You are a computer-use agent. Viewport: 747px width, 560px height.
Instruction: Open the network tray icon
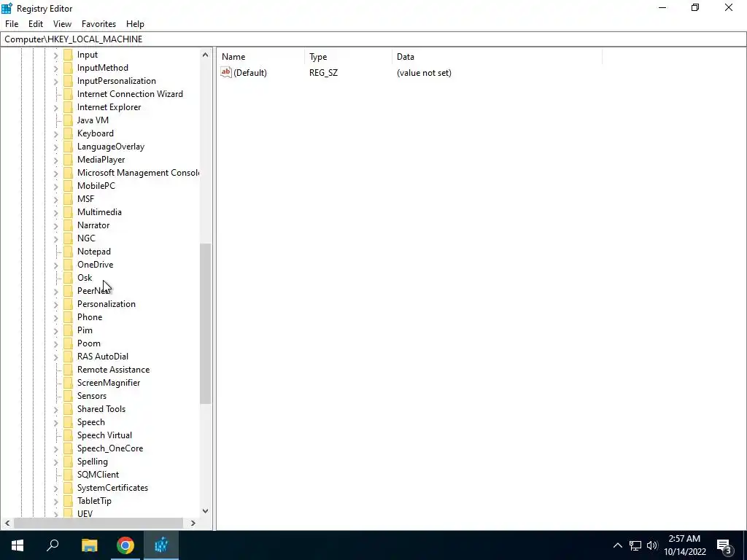[x=635, y=545]
